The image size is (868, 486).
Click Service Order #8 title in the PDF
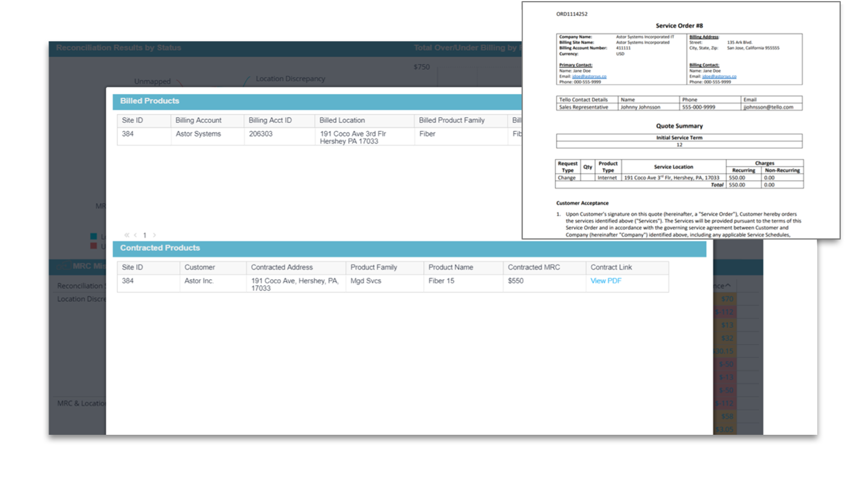[x=679, y=26]
